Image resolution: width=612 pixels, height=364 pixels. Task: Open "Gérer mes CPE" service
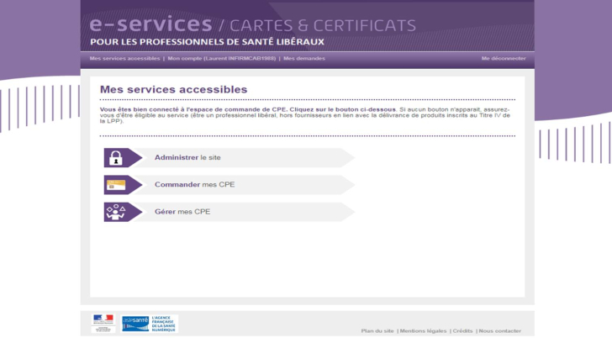coord(182,212)
